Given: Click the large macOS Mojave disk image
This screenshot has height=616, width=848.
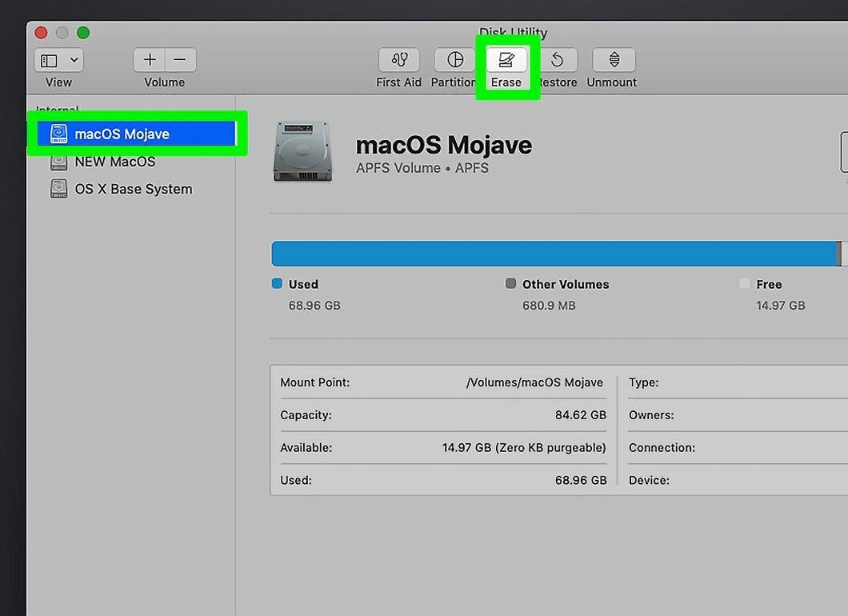Looking at the screenshot, I should pyautogui.click(x=302, y=151).
